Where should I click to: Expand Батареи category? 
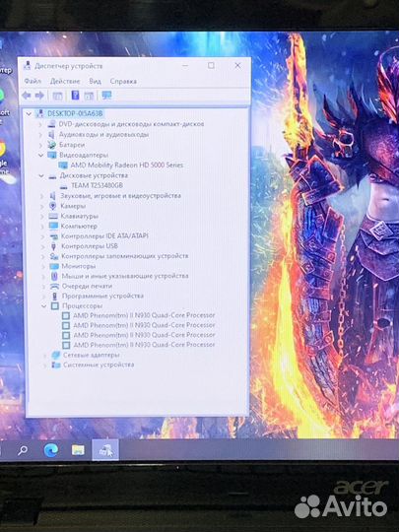tap(41, 145)
